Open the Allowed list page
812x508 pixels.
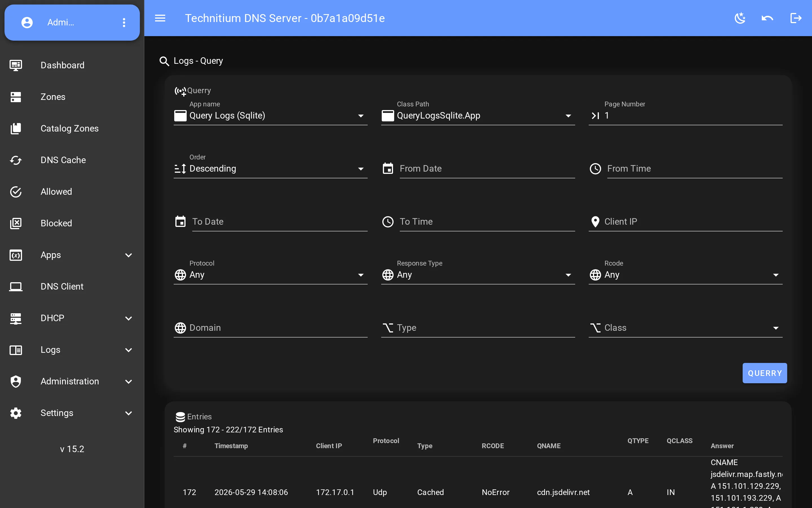(x=72, y=192)
